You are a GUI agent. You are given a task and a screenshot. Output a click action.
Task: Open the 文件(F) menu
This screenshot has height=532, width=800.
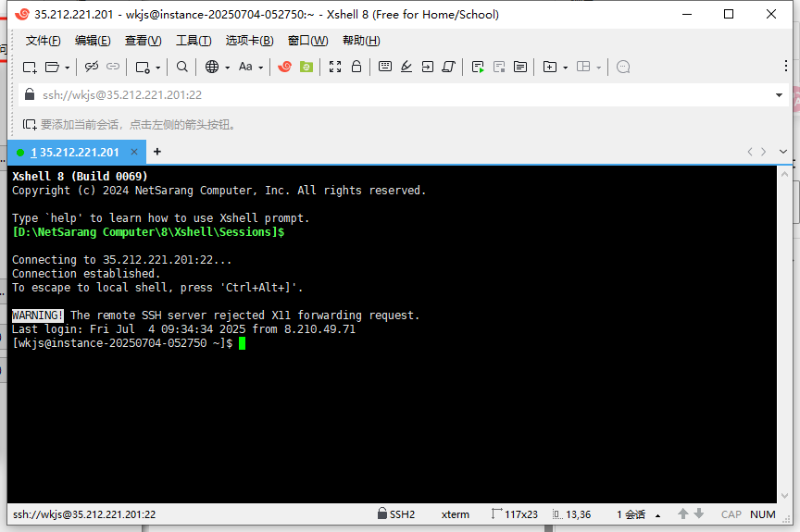pos(43,41)
